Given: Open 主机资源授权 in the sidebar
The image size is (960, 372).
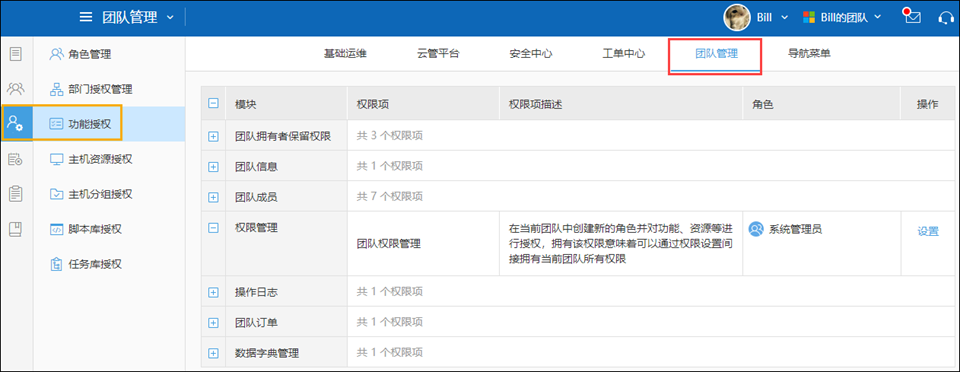Looking at the screenshot, I should (109, 160).
